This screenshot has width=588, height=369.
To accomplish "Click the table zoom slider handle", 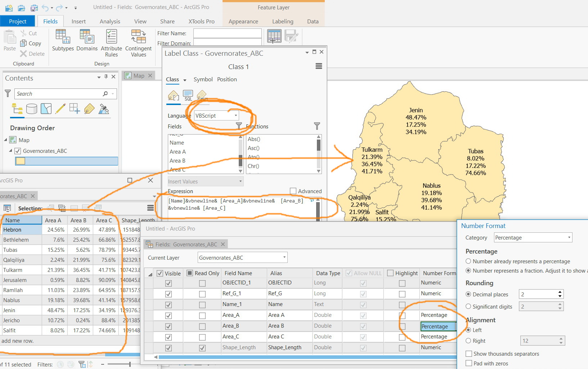I will (x=130, y=364).
